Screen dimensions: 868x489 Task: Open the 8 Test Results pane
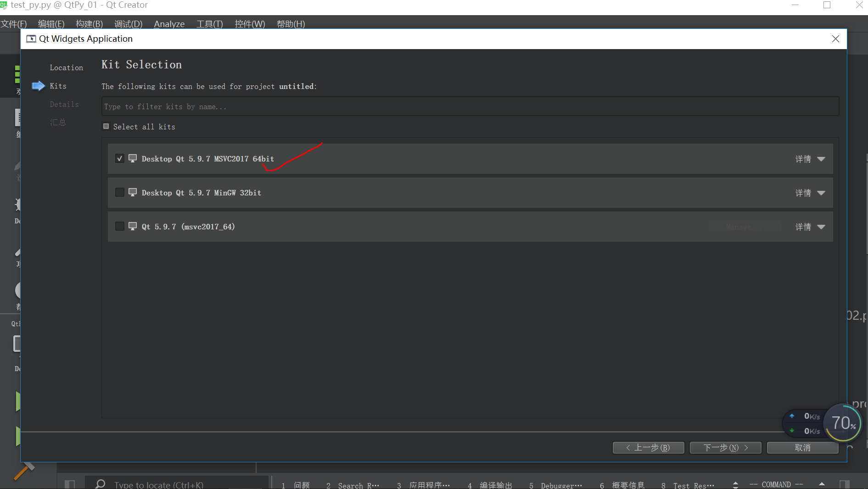[688, 485]
